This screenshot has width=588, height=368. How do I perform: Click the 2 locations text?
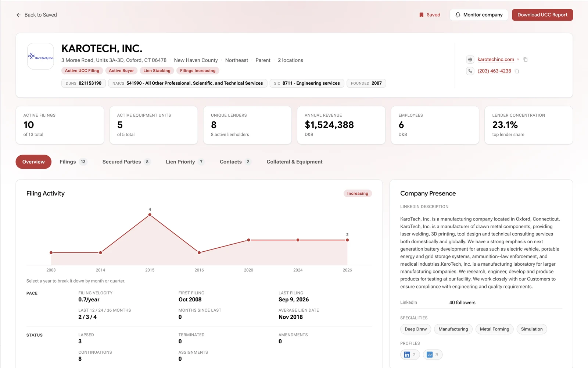[x=290, y=60]
